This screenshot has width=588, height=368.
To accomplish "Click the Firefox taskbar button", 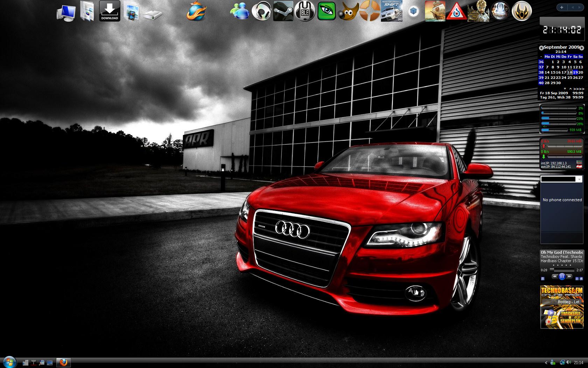I will click(63, 362).
